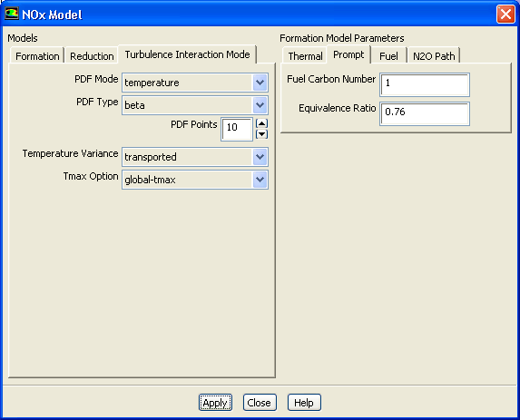Switch to the Reduction tab

point(92,56)
